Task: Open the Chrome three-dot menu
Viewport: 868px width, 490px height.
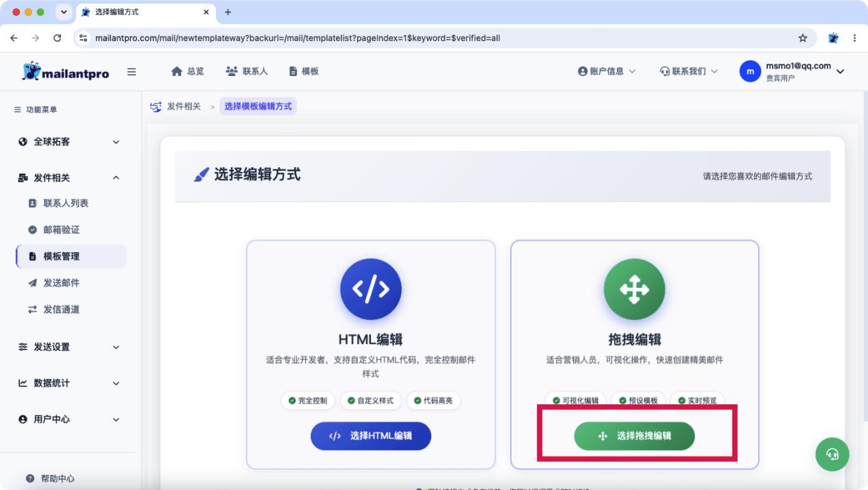Action: pos(855,38)
